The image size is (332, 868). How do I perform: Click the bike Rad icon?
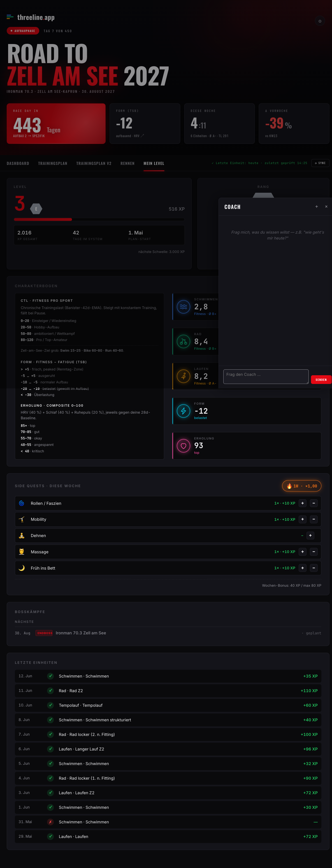coord(184,341)
